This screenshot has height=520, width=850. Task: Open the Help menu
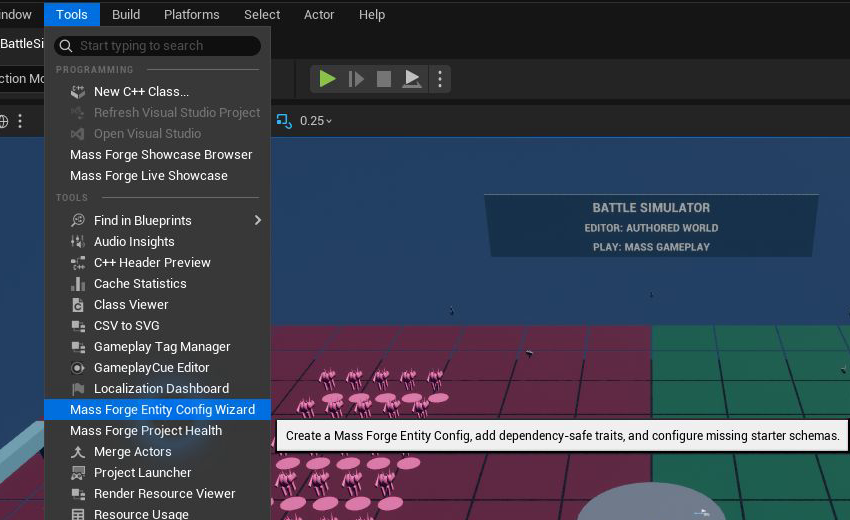372,15
